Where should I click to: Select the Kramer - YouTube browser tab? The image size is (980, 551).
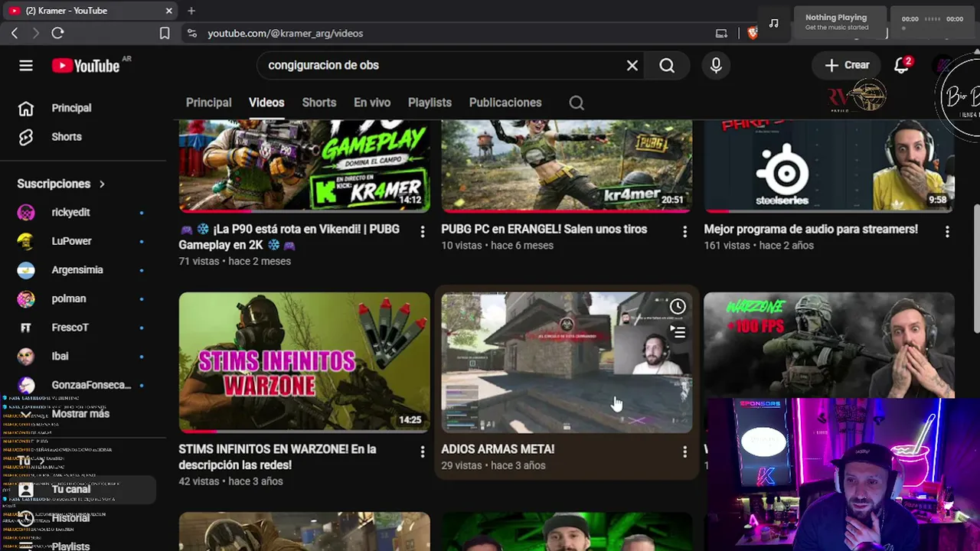click(90, 11)
